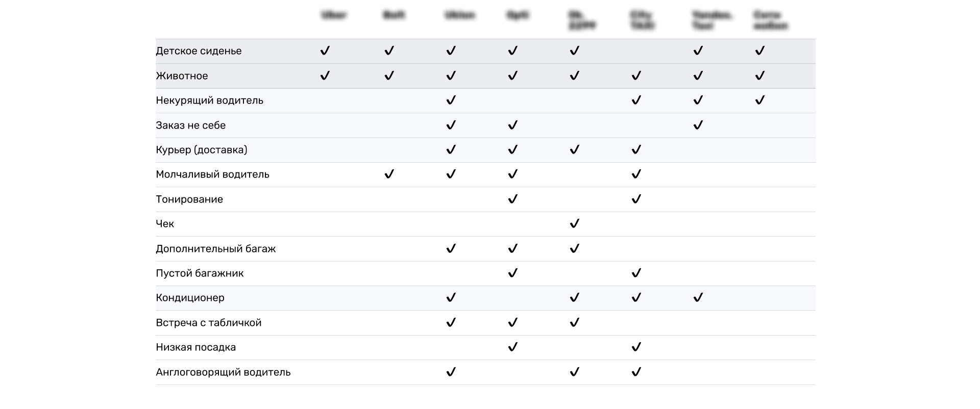Click the last checkmark in Встреча с табличкой row

(x=574, y=322)
